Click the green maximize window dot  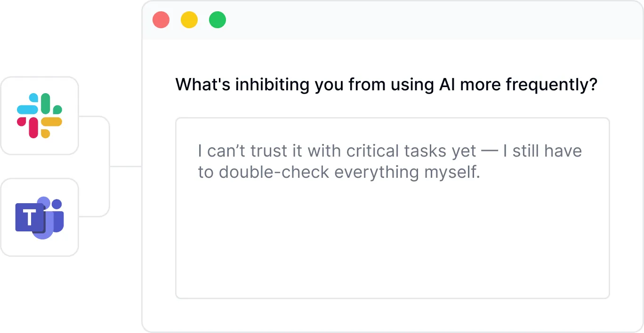pyautogui.click(x=217, y=20)
